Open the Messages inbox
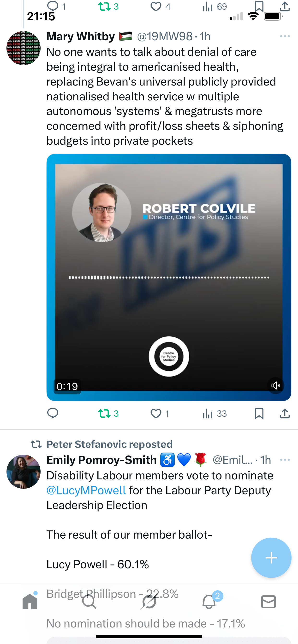The image size is (298, 644). pos(268,602)
